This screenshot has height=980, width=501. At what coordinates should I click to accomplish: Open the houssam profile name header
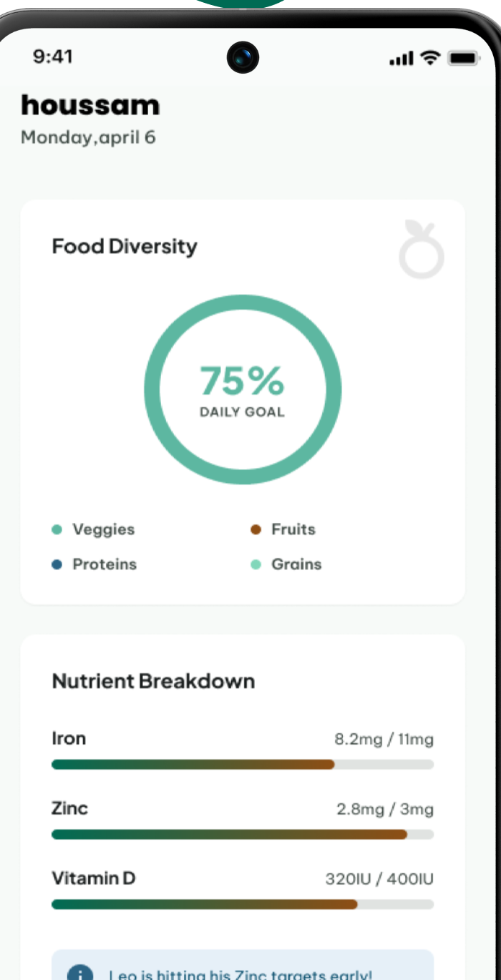click(90, 105)
